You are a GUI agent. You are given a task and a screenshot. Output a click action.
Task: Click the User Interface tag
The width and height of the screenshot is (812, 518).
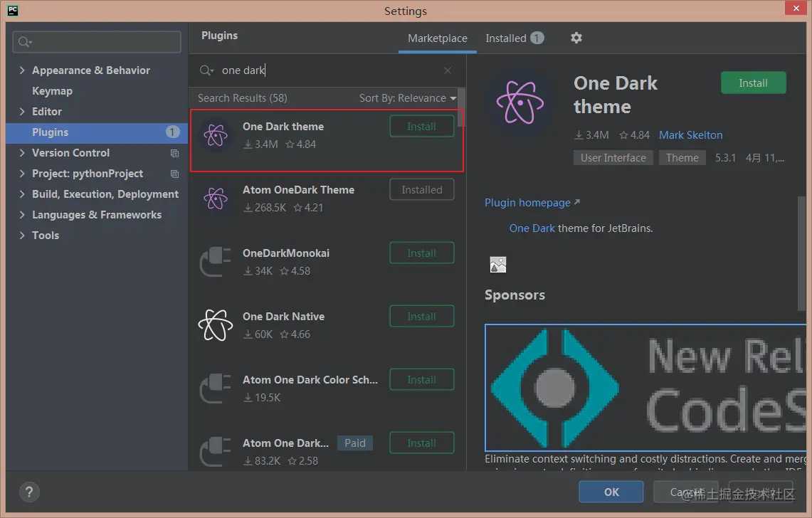pyautogui.click(x=613, y=157)
